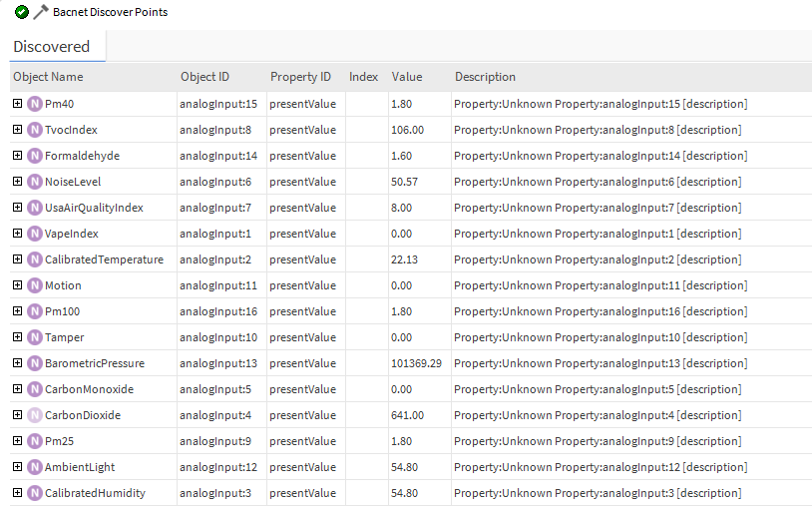Select the N icon for Formaldehyde point
The image size is (812, 514).
35,156
